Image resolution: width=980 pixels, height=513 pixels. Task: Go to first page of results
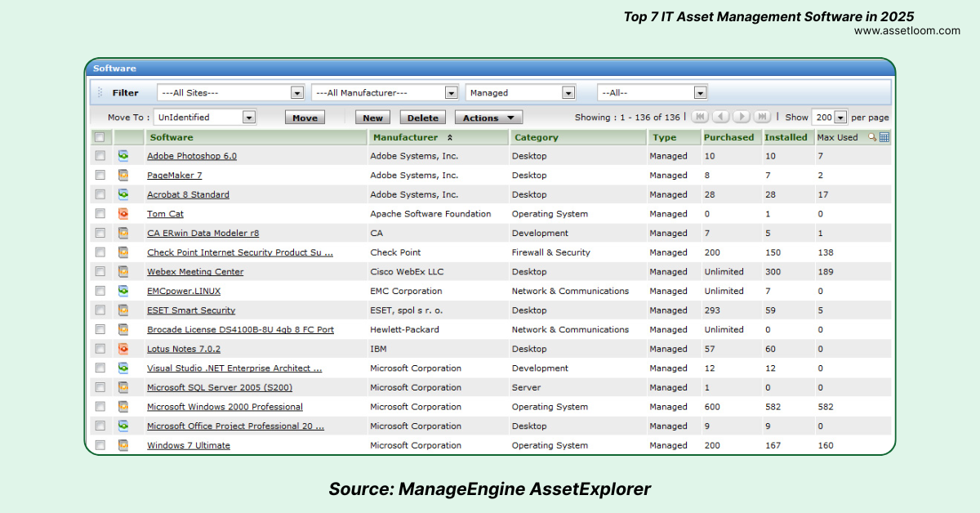pyautogui.click(x=700, y=118)
